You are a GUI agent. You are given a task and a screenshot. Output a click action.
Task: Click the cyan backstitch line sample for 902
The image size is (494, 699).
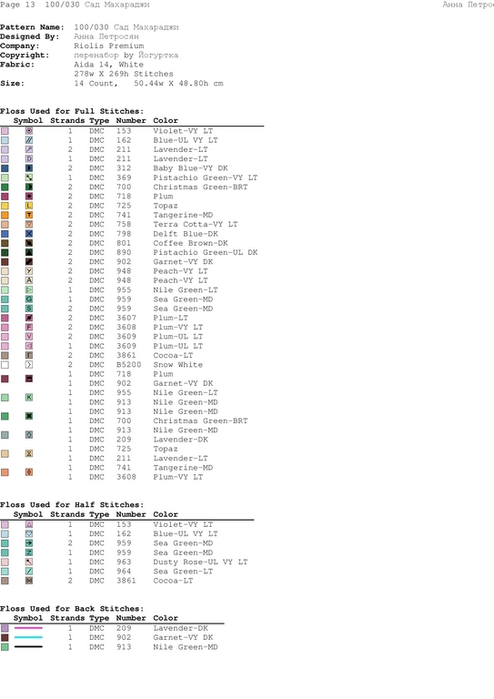pos(28,637)
